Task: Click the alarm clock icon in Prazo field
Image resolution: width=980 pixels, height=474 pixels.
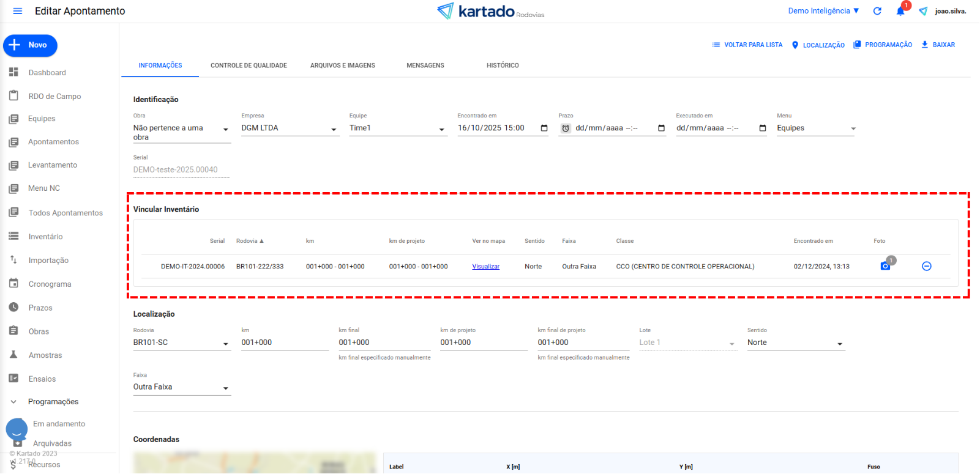Action: (566, 128)
